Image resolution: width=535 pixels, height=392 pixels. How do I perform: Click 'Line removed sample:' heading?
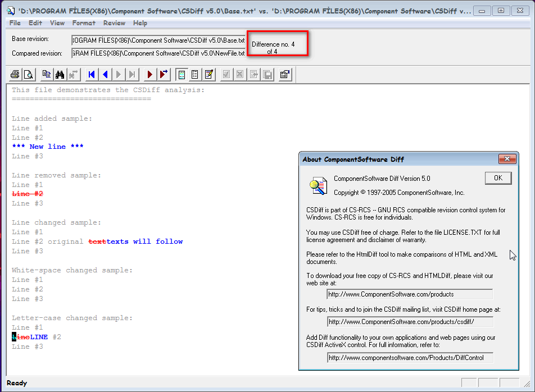pos(57,175)
